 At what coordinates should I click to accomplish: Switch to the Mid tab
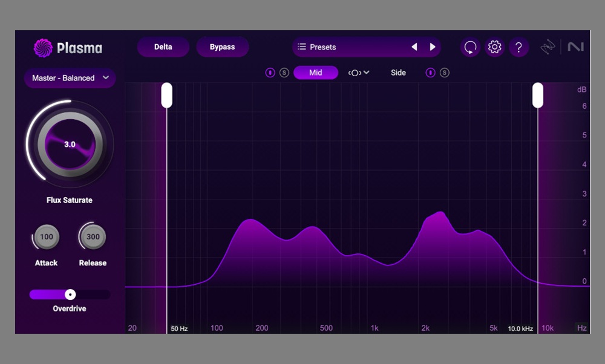[315, 73]
